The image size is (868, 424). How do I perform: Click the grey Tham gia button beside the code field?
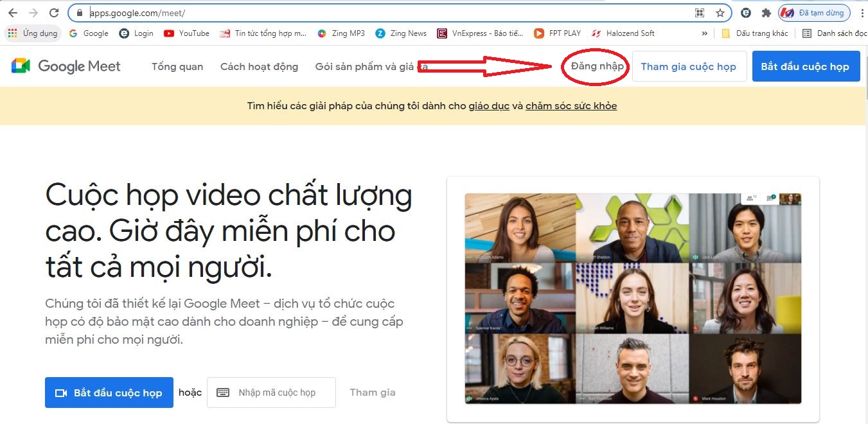373,393
